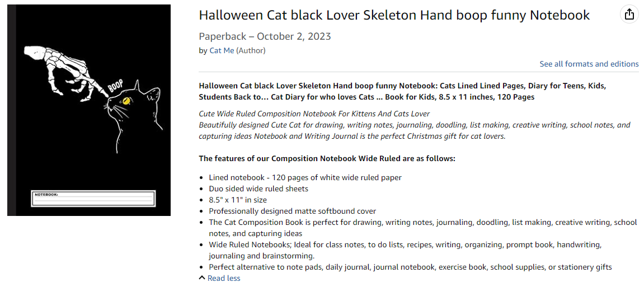Click the features of our Composition Notebook heading
This screenshot has width=644, height=287.
(327, 158)
